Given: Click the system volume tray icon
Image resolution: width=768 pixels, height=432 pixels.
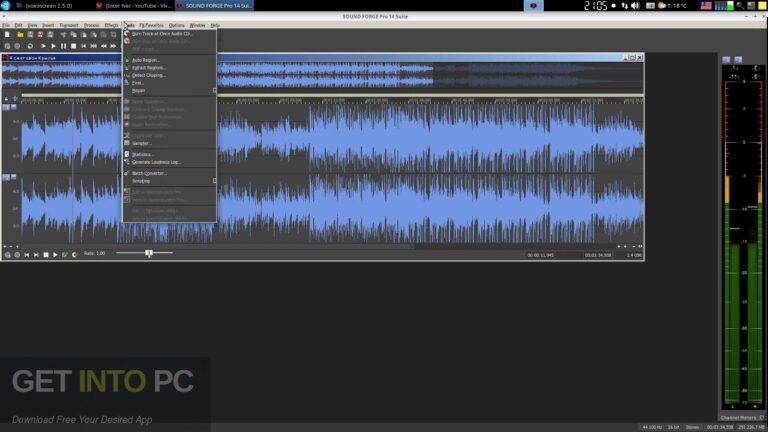Looking at the screenshot, I should [x=635, y=6].
